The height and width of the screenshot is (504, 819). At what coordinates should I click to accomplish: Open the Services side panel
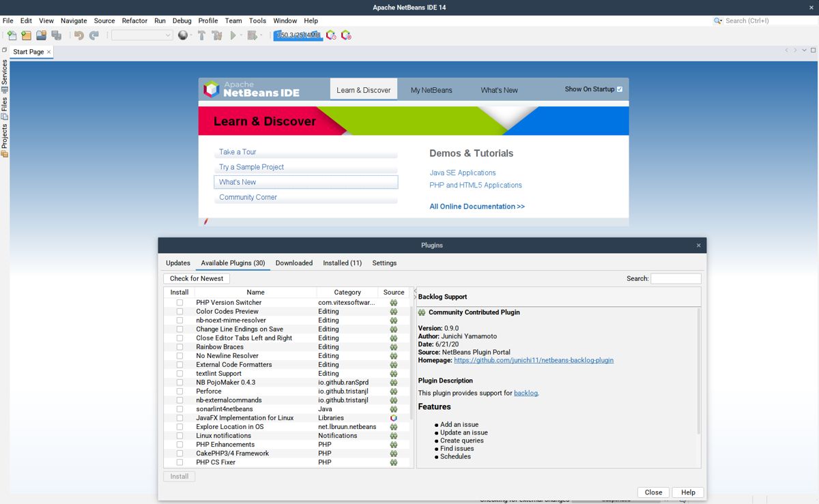[4, 76]
